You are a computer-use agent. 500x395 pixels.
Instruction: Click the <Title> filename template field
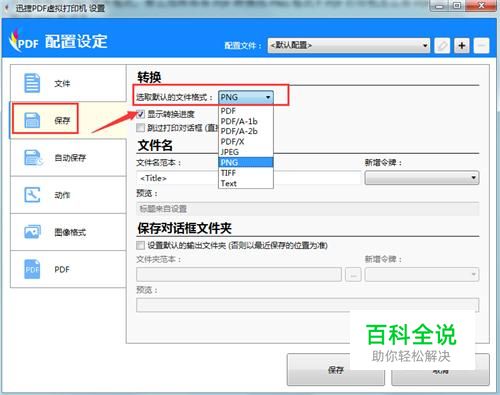(x=249, y=178)
